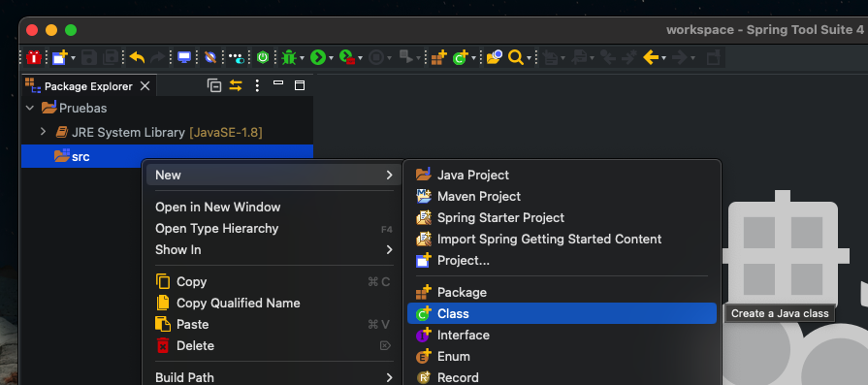Click the green Run toolbar button
The height and width of the screenshot is (385, 868).
pos(318,57)
